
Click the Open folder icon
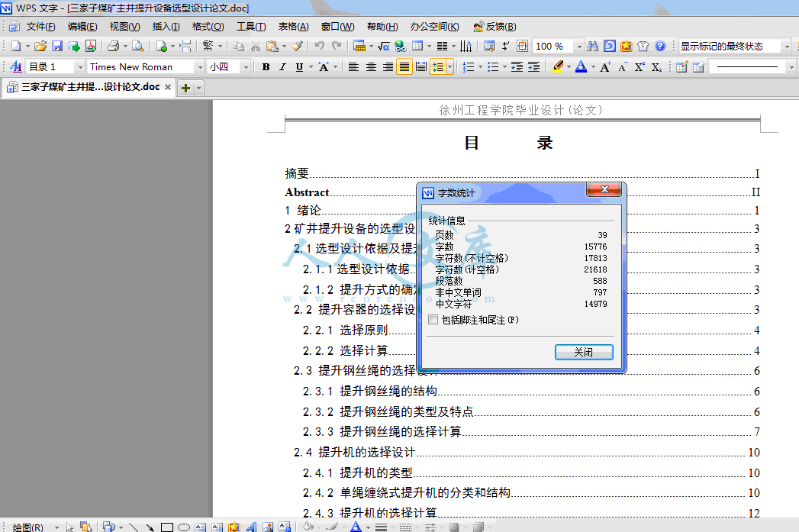coord(40,47)
